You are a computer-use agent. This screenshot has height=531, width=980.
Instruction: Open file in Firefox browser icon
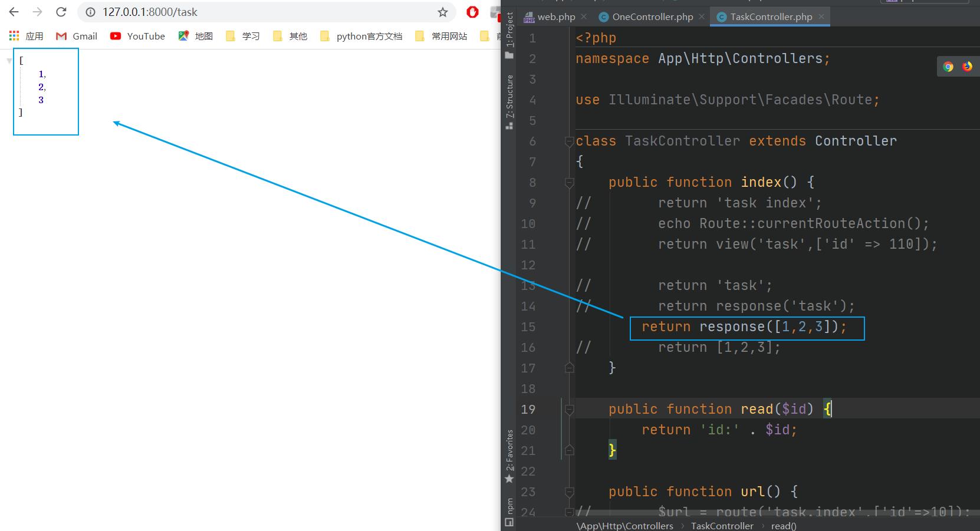[967, 67]
